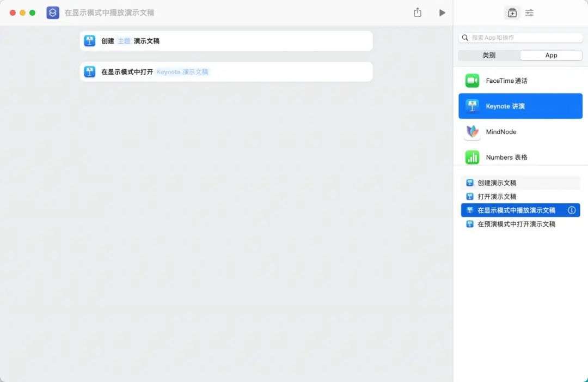Select MindNode in app list

pyautogui.click(x=520, y=132)
